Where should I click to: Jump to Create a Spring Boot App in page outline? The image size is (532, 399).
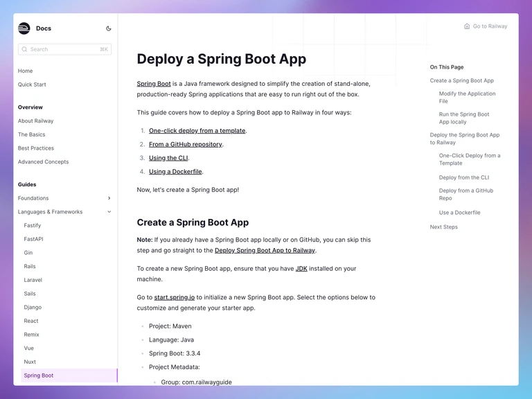coord(462,80)
